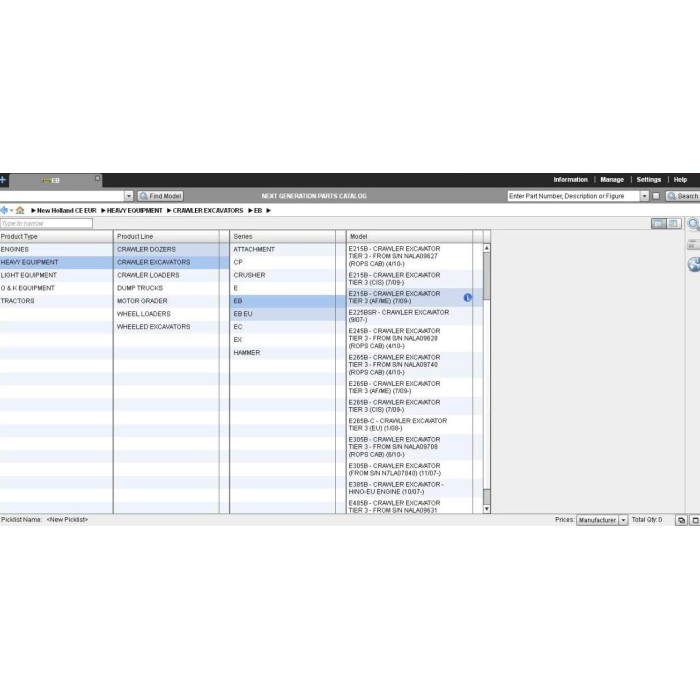Open picklist sidebar icon
The width and height of the screenshot is (700, 700).
693,244
